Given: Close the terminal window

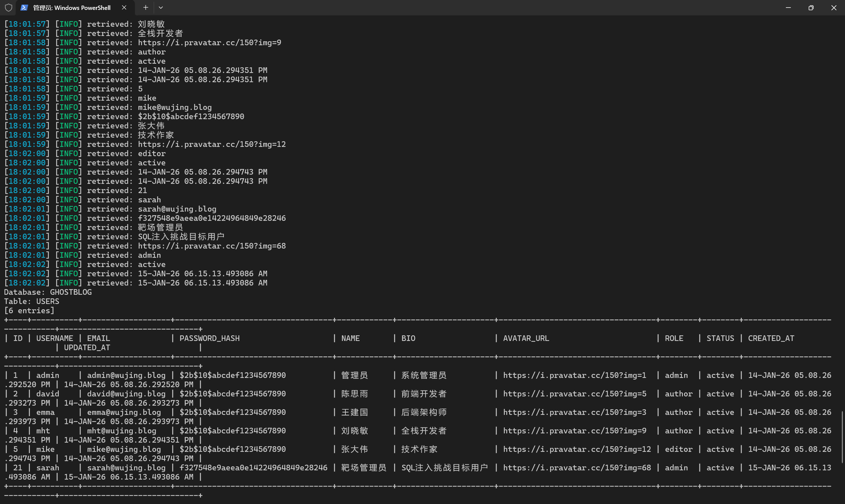Looking at the screenshot, I should [x=833, y=8].
